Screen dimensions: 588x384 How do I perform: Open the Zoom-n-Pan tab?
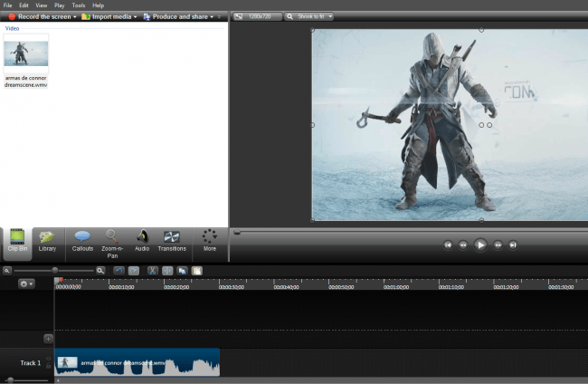112,244
